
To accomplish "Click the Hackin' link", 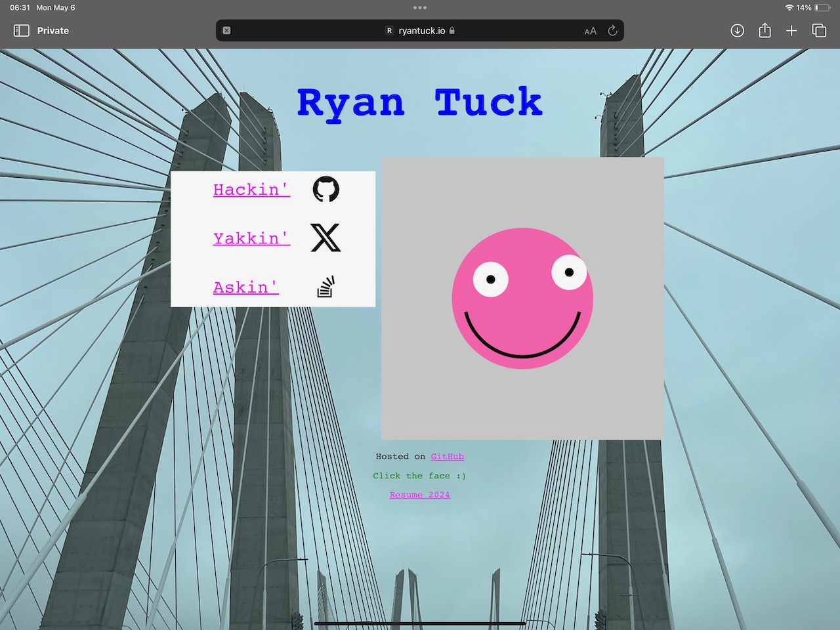I will click(x=251, y=190).
